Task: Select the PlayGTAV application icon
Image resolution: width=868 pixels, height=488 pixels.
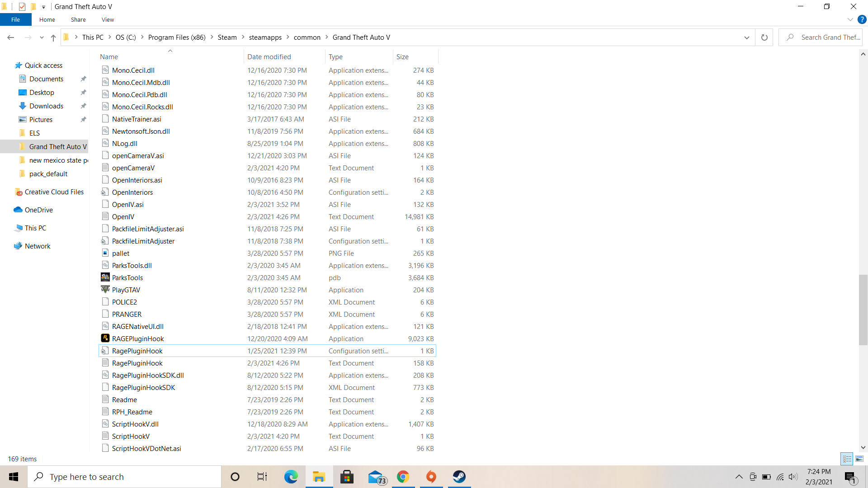Action: 105,290
